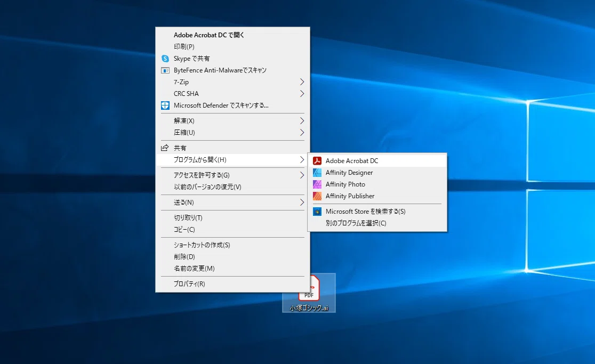Image resolution: width=595 pixels, height=364 pixels.
Task: Open with Affinity Photo
Action: [377, 184]
